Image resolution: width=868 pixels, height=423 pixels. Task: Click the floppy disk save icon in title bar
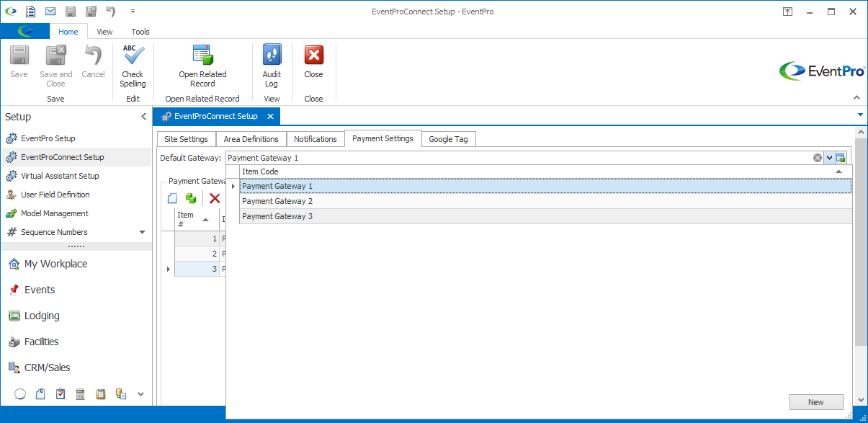click(71, 12)
